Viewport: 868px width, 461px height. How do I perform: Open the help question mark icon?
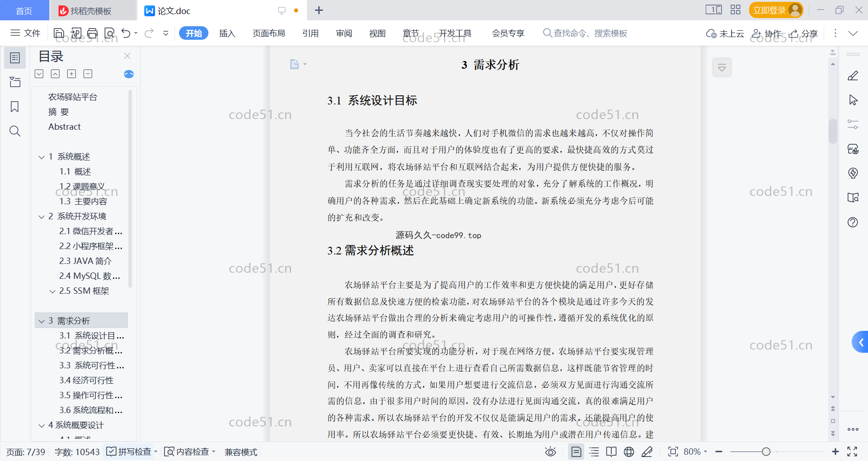(853, 222)
